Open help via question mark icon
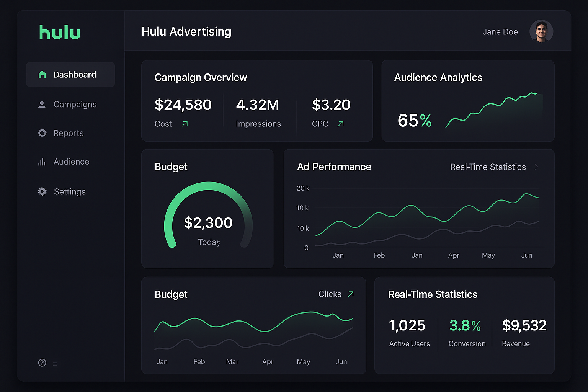This screenshot has width=588, height=392. [42, 363]
